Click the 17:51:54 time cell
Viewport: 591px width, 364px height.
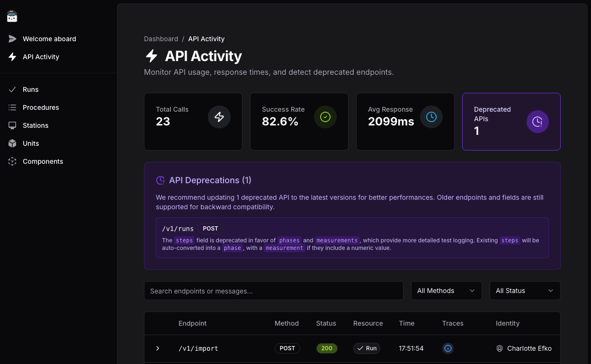click(411, 348)
